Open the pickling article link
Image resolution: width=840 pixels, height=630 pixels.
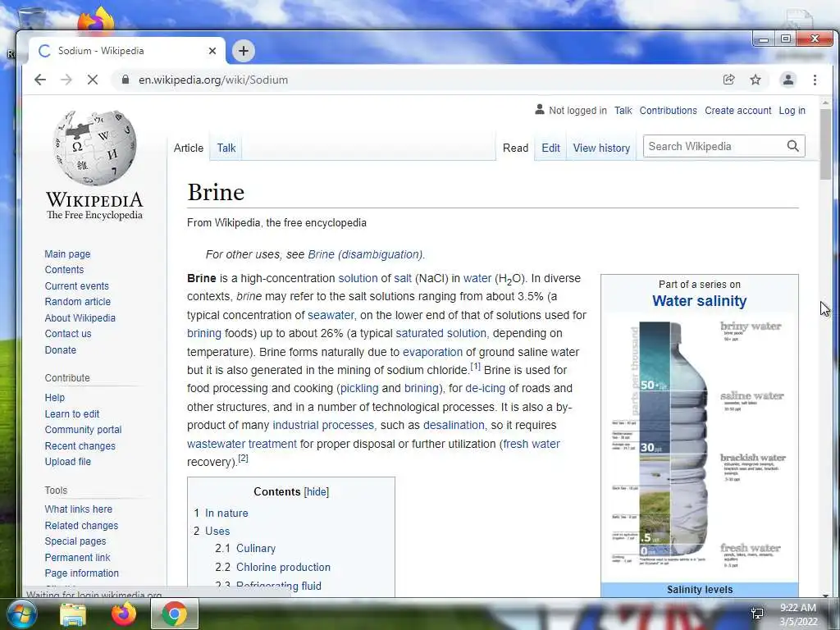[x=359, y=388]
